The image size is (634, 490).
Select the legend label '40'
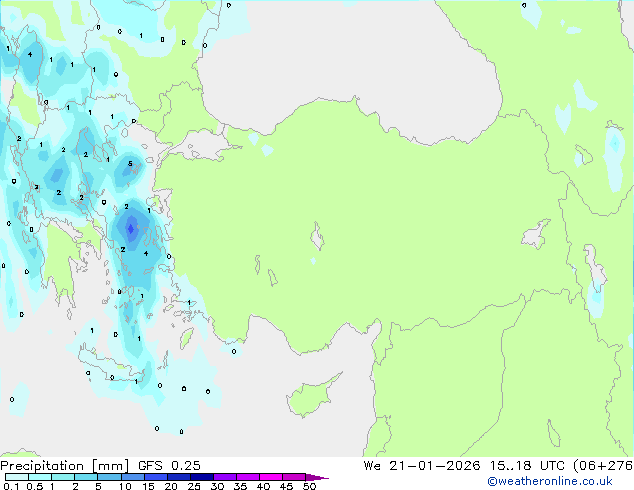click(263, 486)
